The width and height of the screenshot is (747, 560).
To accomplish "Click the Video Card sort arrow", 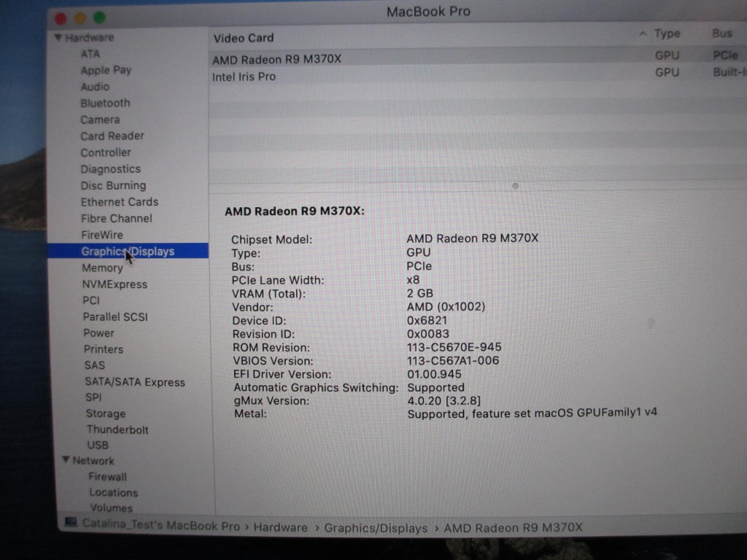I will [643, 34].
